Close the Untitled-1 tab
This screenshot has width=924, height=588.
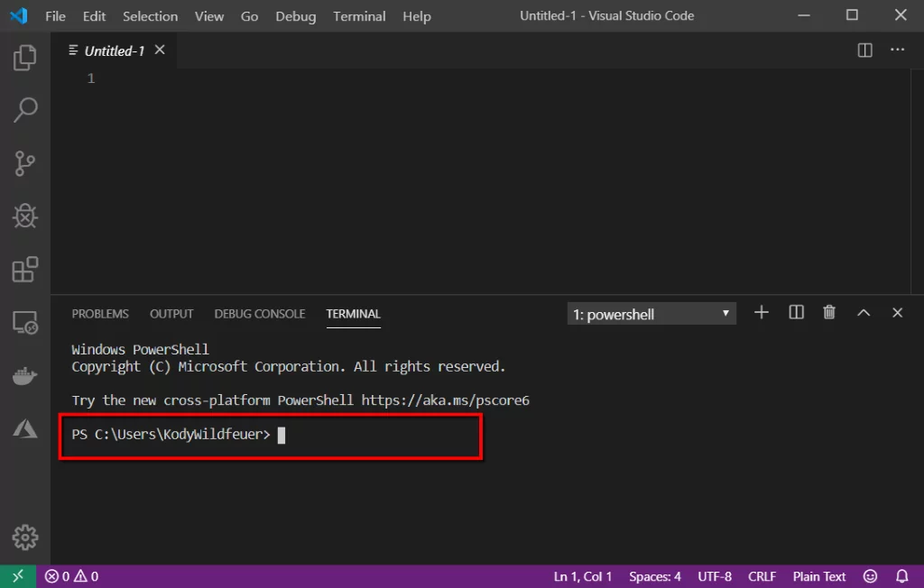(160, 51)
